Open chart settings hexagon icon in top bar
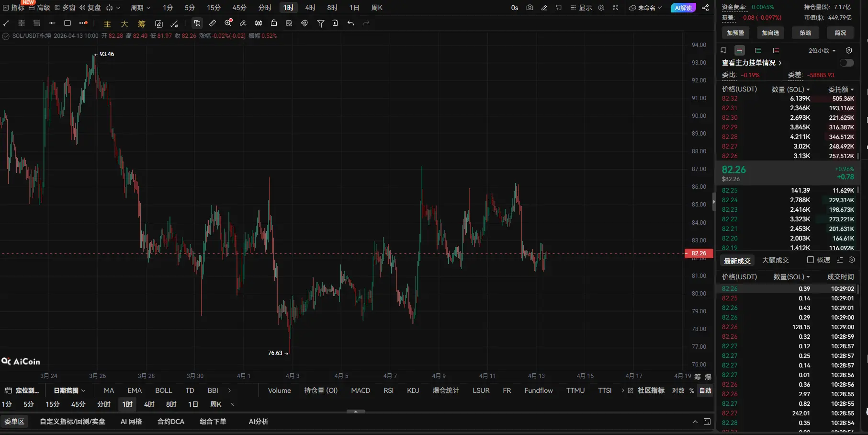Image resolution: width=868 pixels, height=435 pixels. (x=601, y=8)
